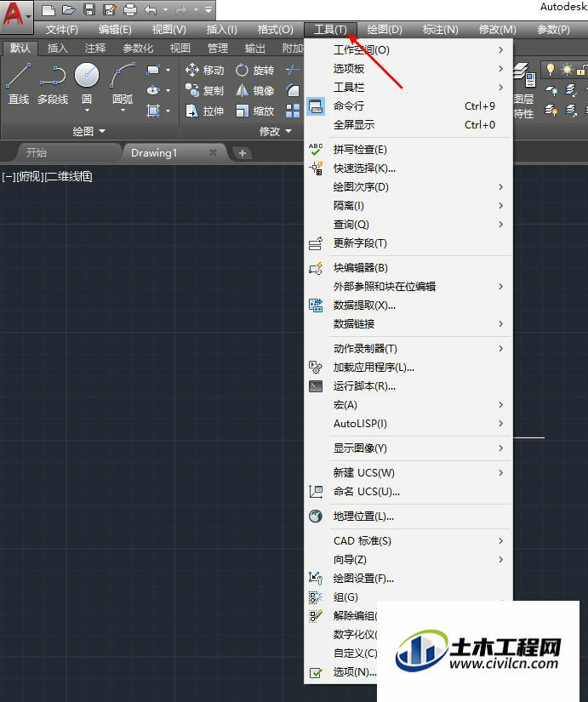Expand the quick access toolbar customize arrow
The height and width of the screenshot is (702, 588).
208,9
